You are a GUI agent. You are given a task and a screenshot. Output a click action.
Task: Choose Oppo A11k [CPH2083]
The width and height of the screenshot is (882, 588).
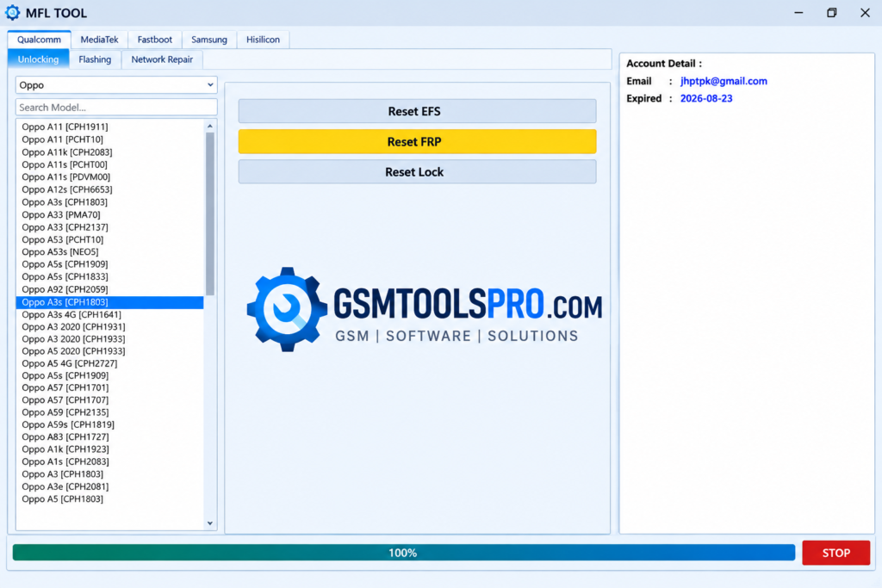pos(109,152)
